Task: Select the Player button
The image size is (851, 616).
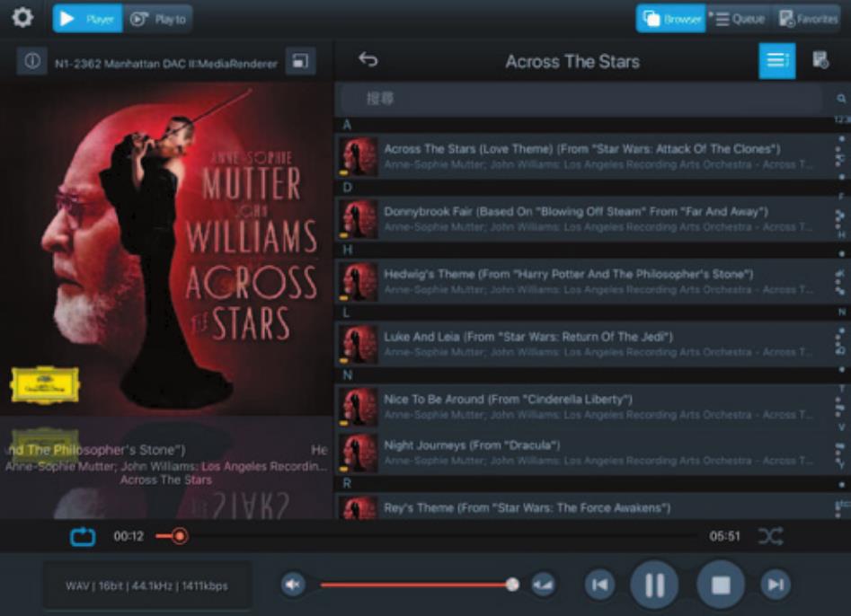Action: (87, 19)
